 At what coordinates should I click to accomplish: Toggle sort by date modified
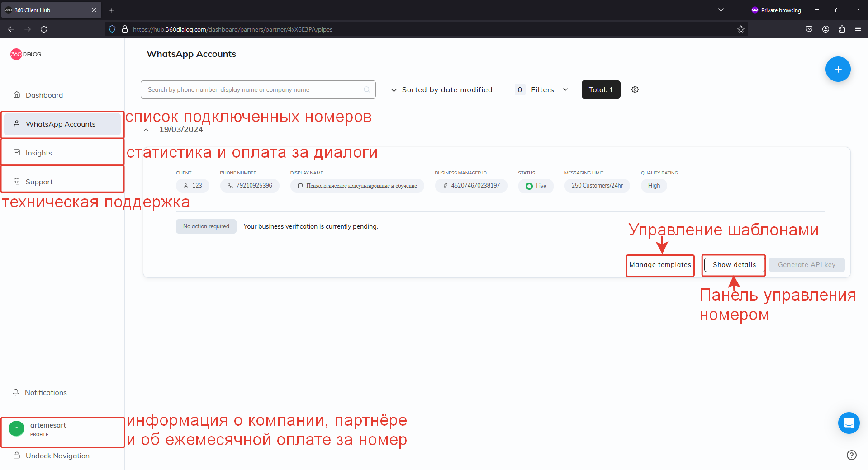point(441,89)
